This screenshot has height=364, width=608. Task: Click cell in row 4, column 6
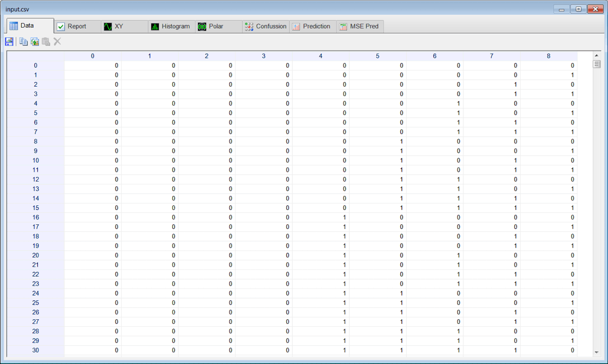tap(434, 103)
